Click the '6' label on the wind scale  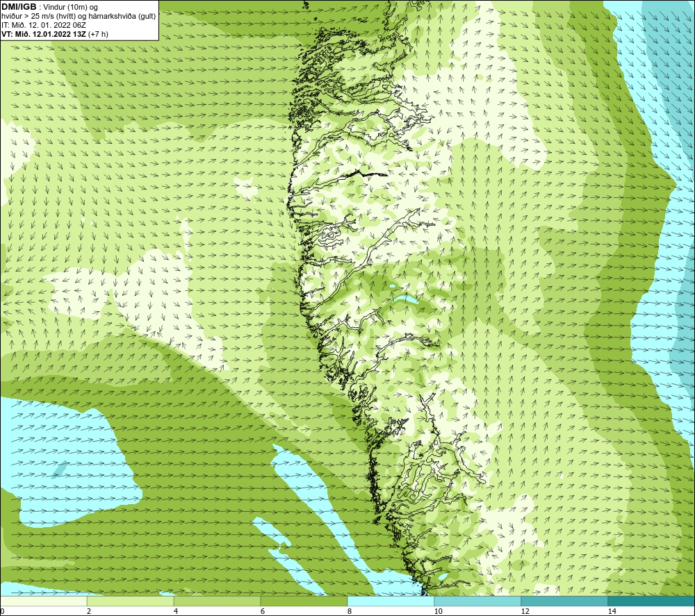(263, 612)
